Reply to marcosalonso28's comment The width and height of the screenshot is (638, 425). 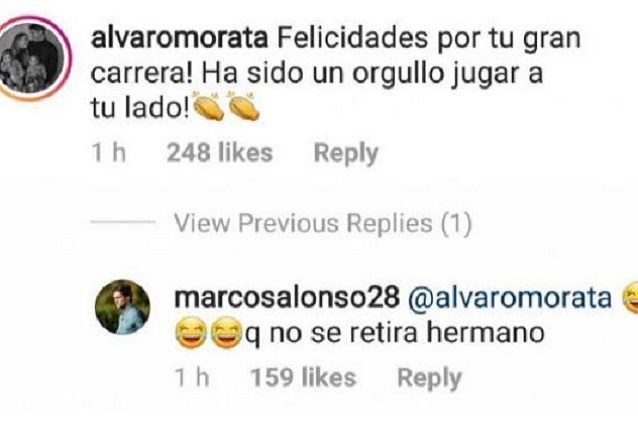pos(429,378)
